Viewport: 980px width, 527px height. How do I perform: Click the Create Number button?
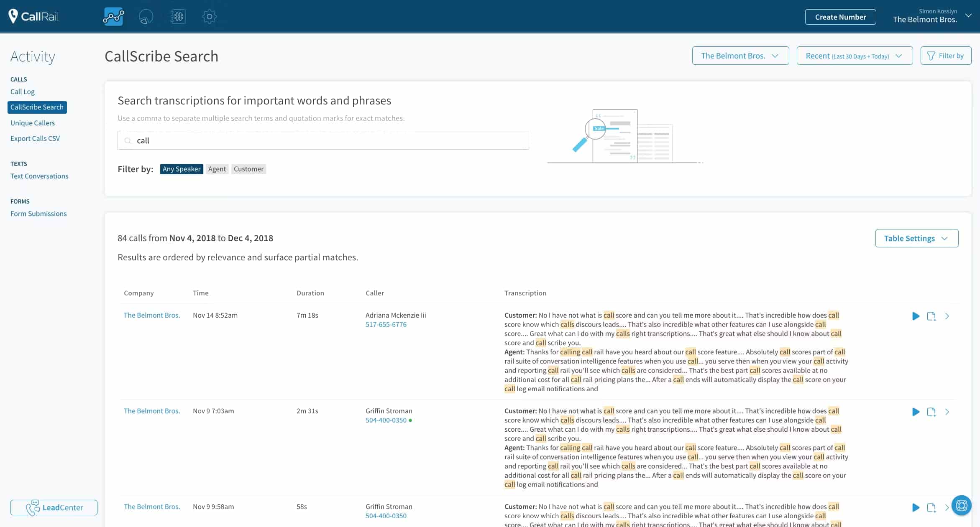click(840, 17)
